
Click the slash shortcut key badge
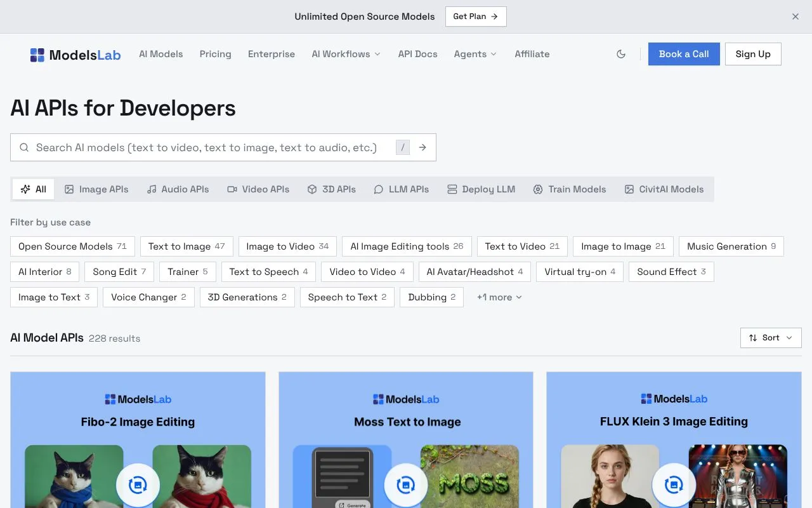click(403, 147)
